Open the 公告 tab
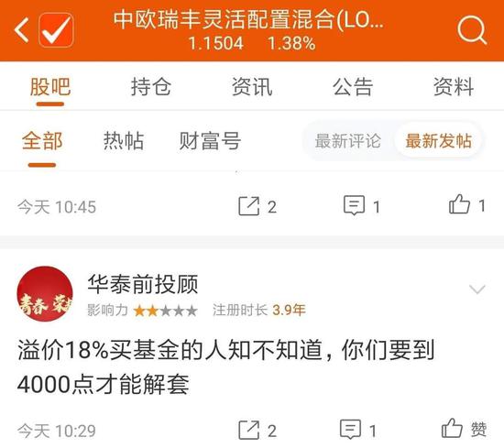 353,87
